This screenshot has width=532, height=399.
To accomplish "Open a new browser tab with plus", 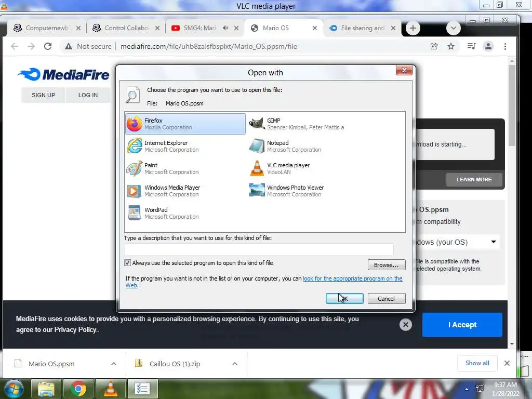I will coord(413,28).
